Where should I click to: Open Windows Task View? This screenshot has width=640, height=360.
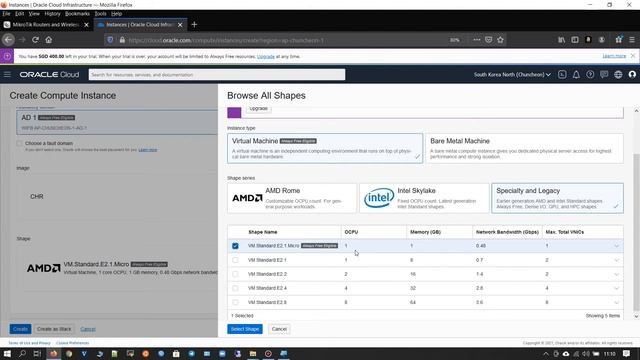click(37, 353)
